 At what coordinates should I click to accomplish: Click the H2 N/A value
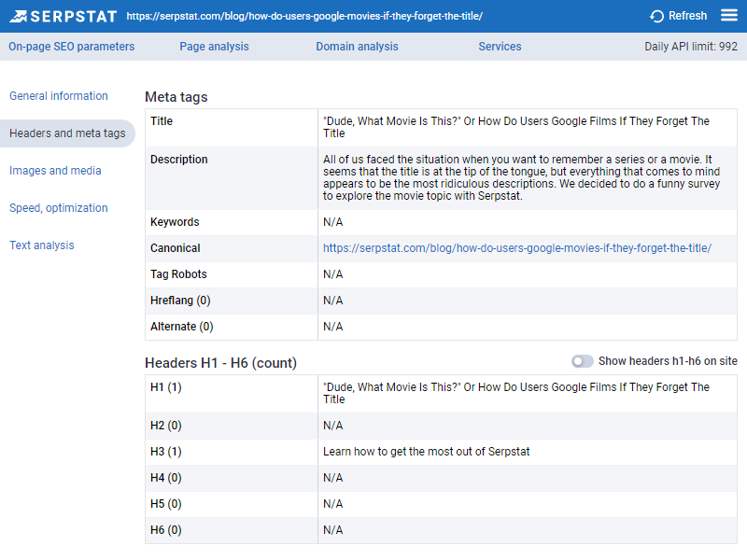point(333,426)
